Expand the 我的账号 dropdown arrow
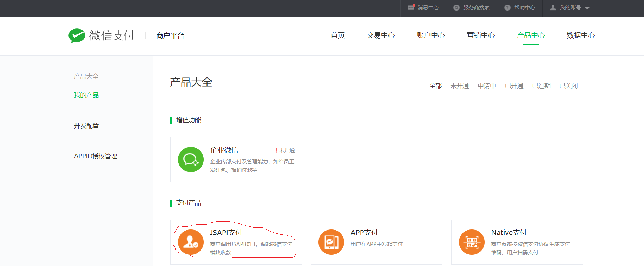 (x=587, y=8)
